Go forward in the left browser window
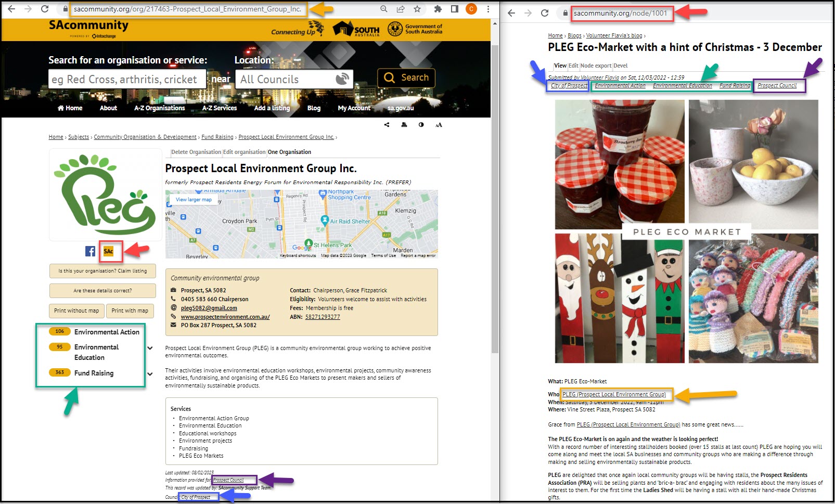Screen dimensions: 835x504 click(28, 9)
